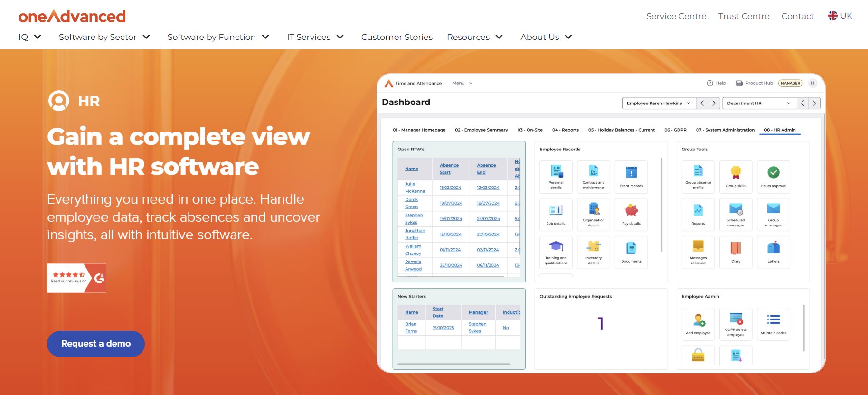The width and height of the screenshot is (868, 395).
Task: Switch to 07 - System Administration tab
Action: point(725,130)
